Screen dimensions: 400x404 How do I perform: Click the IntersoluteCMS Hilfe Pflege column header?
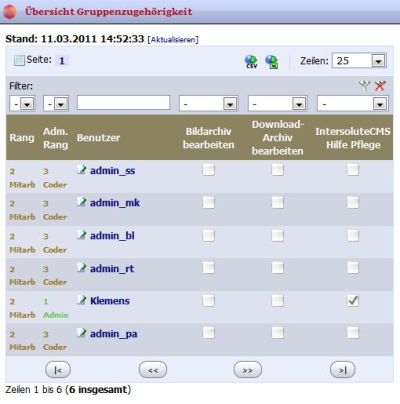tap(353, 138)
